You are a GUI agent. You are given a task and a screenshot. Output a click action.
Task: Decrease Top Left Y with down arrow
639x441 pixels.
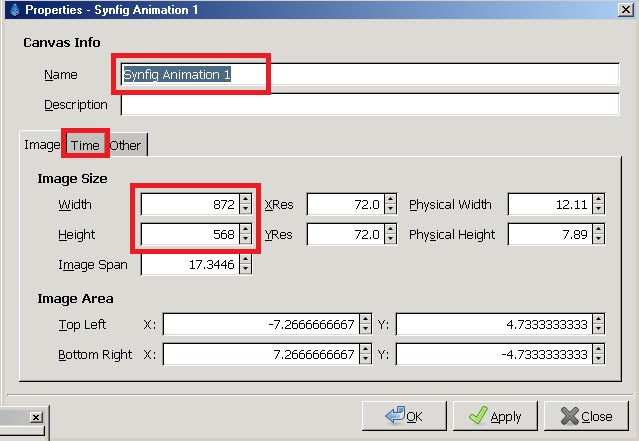(598, 329)
